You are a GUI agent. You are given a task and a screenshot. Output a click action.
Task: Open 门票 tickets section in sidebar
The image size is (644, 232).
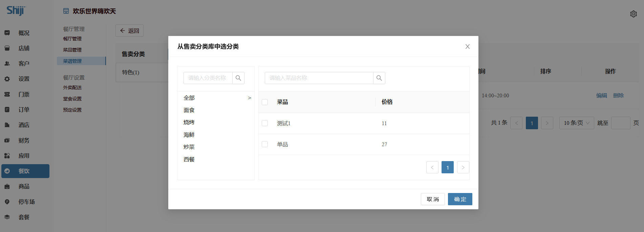tap(24, 94)
